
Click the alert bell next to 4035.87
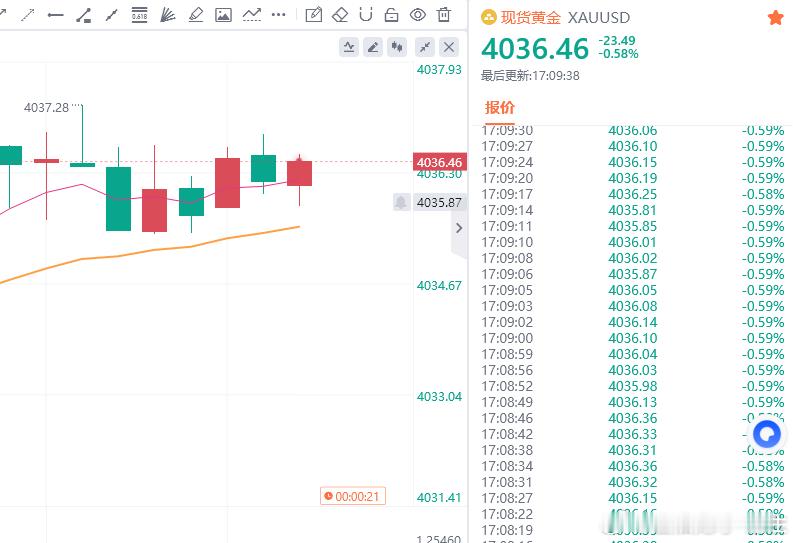point(401,202)
